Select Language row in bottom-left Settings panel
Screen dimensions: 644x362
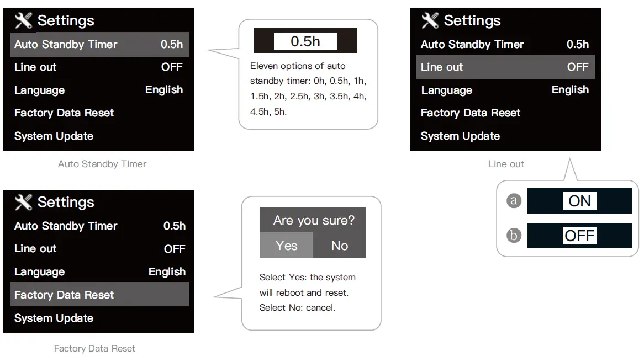click(99, 271)
